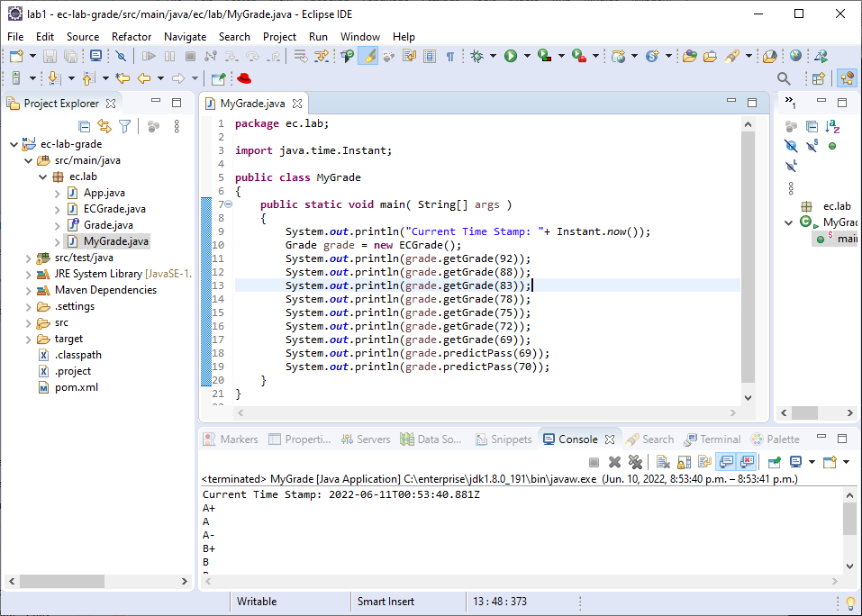Open the New wizard dropdown arrow

tap(32, 56)
